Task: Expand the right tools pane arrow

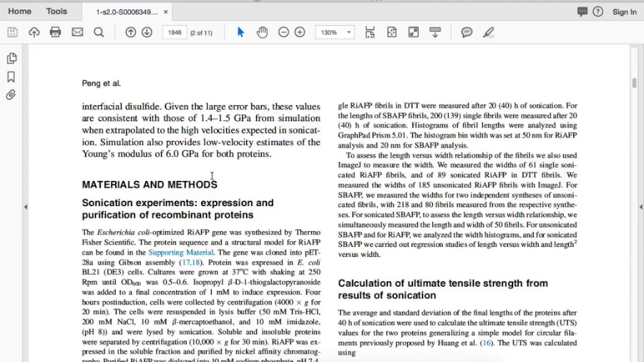Action: tap(641, 207)
